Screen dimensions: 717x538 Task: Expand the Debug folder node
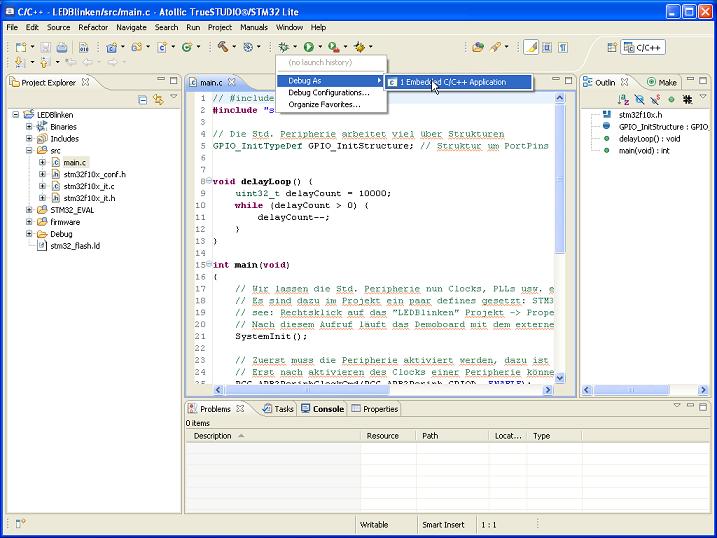point(29,234)
